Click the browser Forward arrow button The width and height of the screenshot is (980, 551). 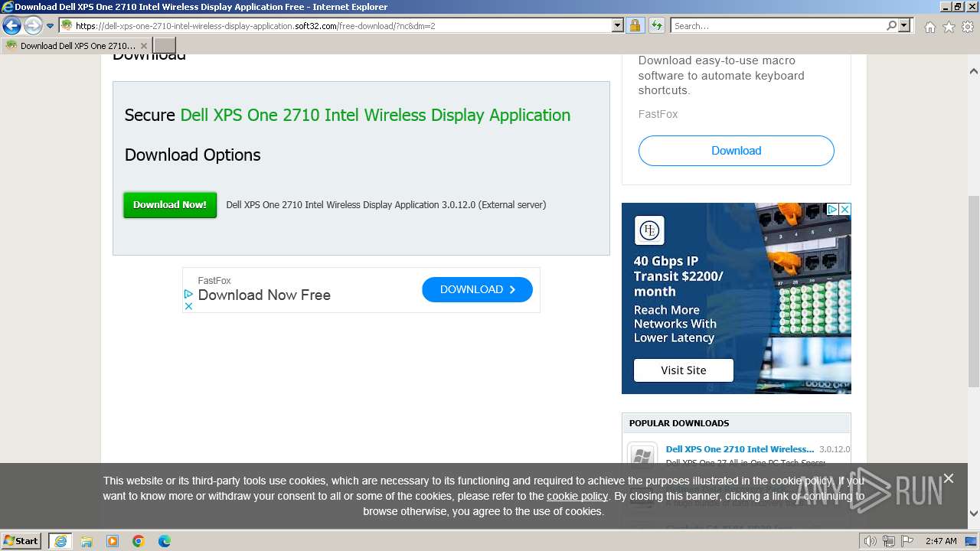tap(32, 26)
